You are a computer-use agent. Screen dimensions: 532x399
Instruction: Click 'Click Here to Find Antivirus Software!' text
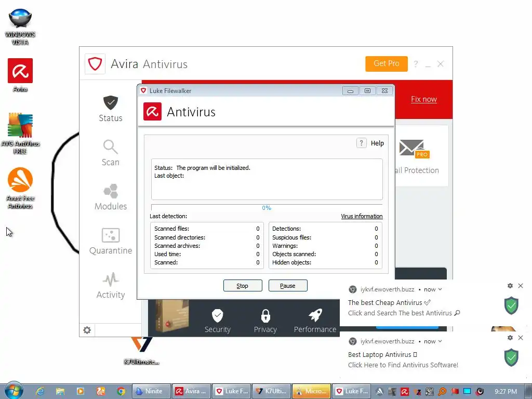403,365
